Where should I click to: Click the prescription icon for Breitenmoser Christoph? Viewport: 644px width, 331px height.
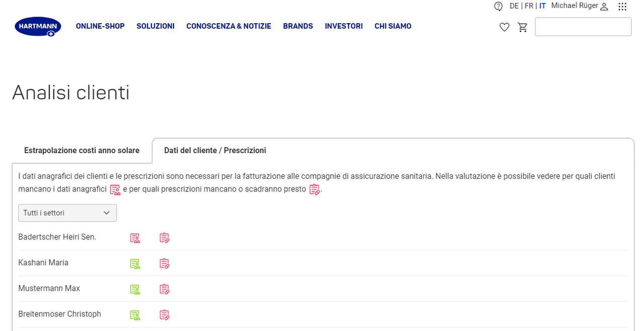pos(165,315)
